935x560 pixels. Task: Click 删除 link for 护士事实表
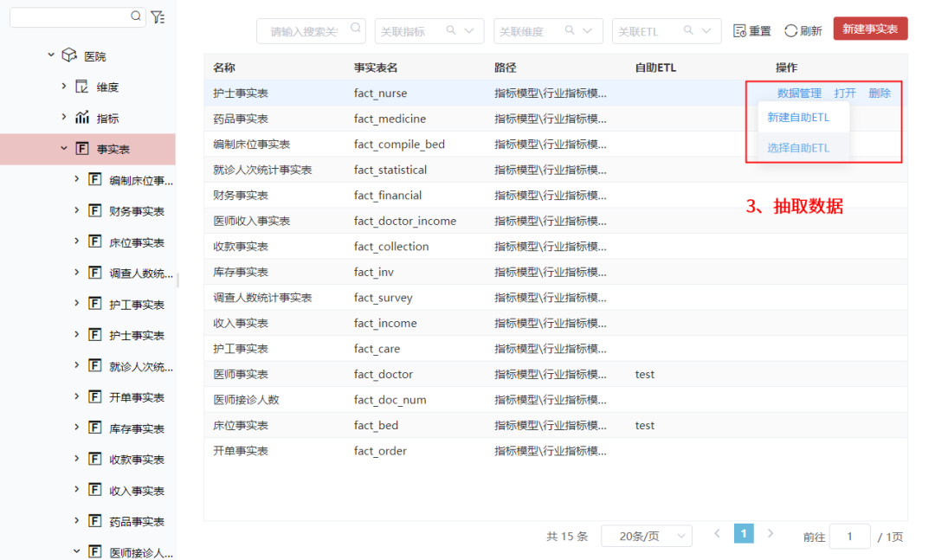point(880,93)
